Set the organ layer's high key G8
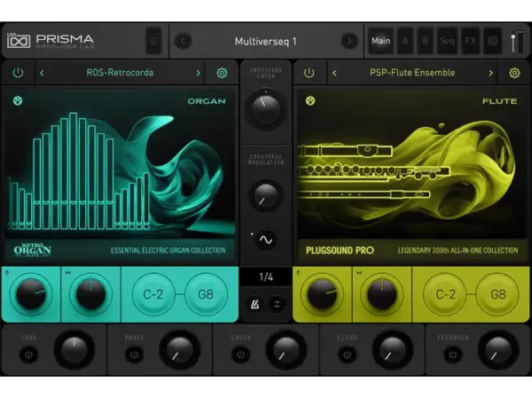This screenshot has width=532, height=399. pos(206,294)
